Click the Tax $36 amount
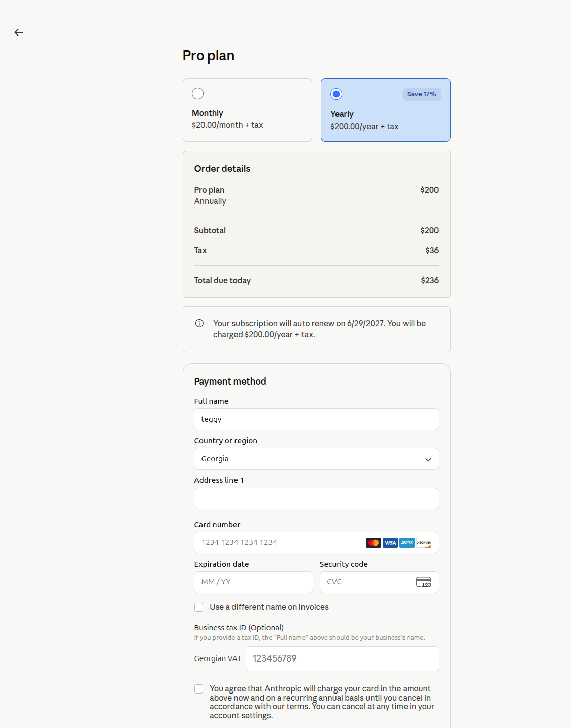Screen dimensions: 571x728 (x=432, y=251)
